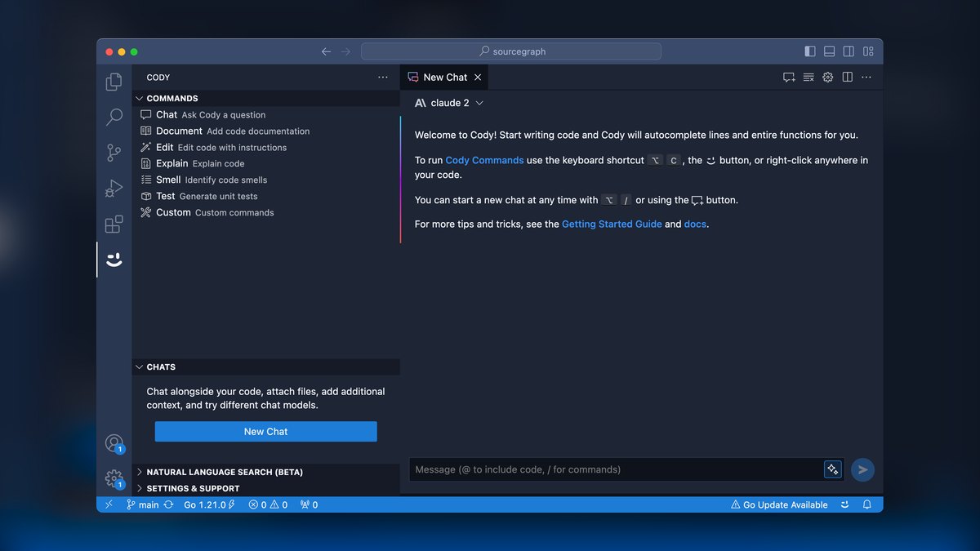
Task: Open notifications bell in status bar
Action: (867, 504)
